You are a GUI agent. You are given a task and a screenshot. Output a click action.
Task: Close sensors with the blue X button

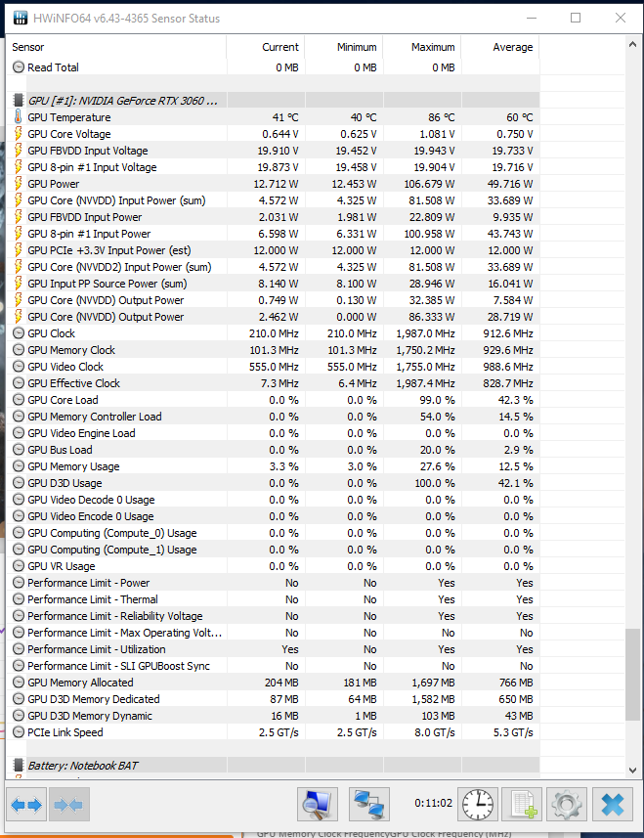click(613, 804)
